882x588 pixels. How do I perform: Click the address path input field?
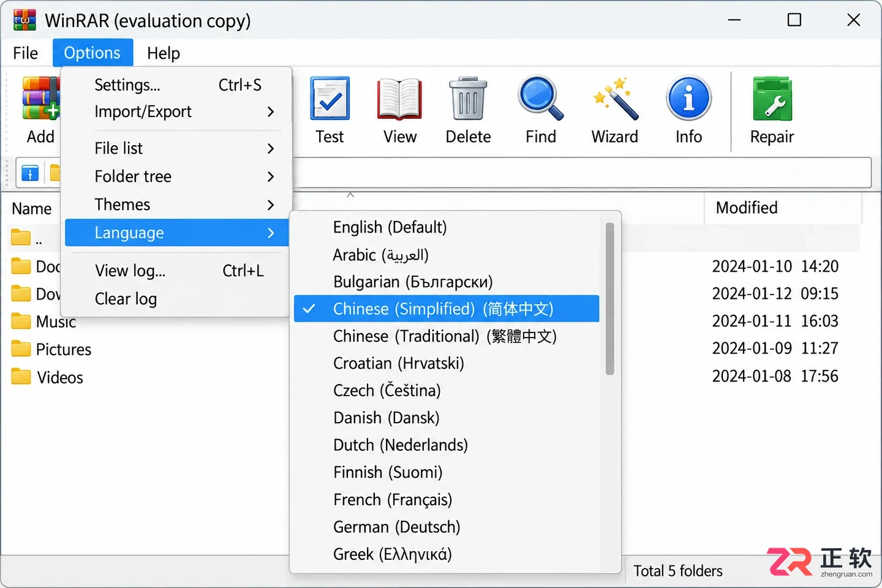(x=582, y=173)
